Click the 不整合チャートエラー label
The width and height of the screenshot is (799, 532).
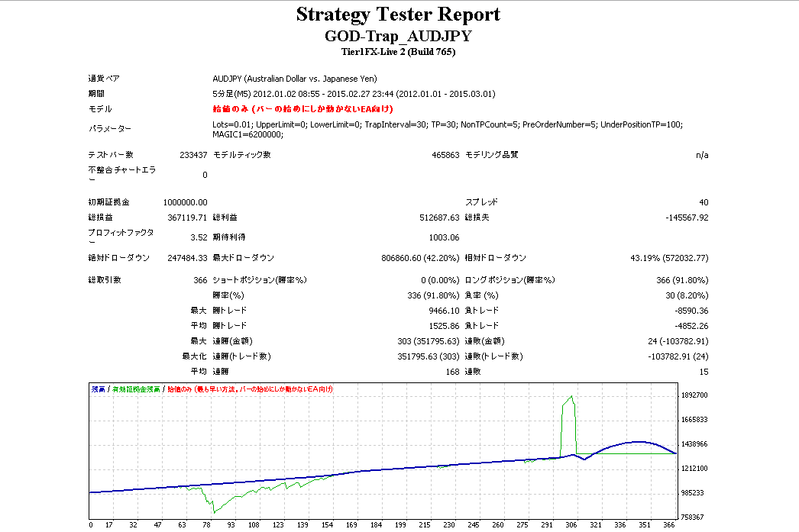pos(121,174)
